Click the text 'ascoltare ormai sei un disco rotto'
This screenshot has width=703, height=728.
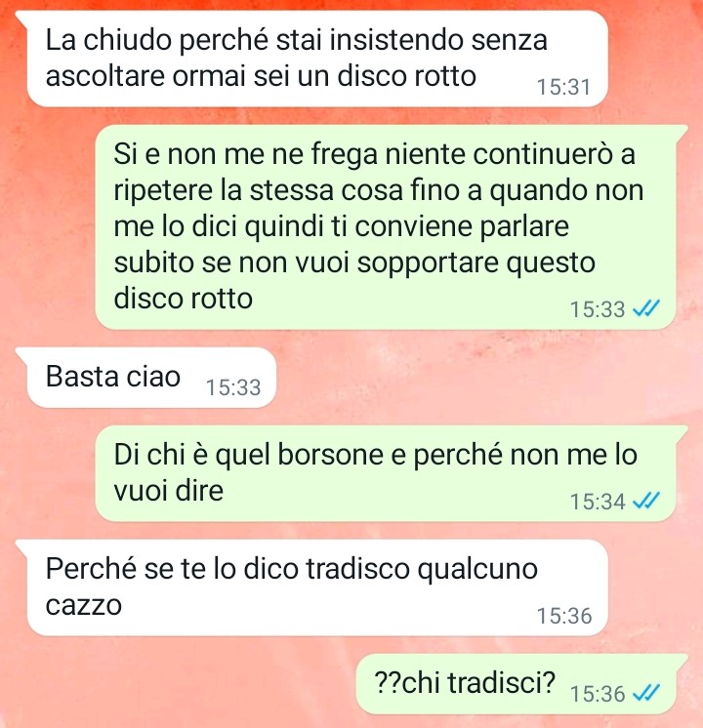tap(261, 76)
